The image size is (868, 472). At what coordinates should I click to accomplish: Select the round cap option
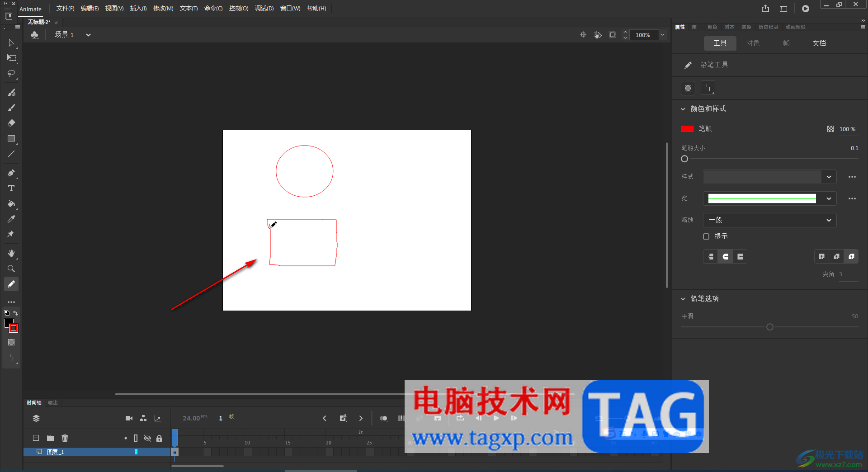(725, 256)
